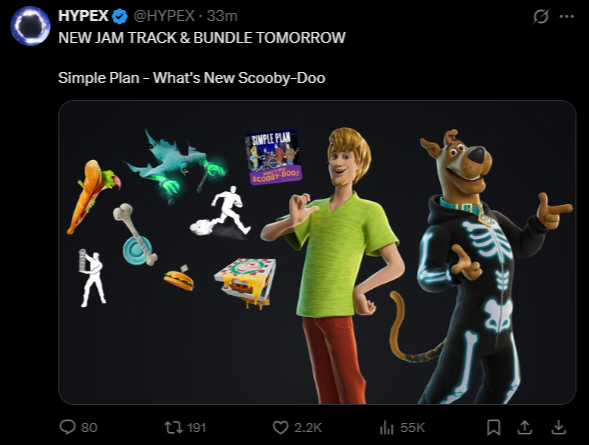Bookmark this HYPEX post
589x445 pixels.
tap(494, 427)
